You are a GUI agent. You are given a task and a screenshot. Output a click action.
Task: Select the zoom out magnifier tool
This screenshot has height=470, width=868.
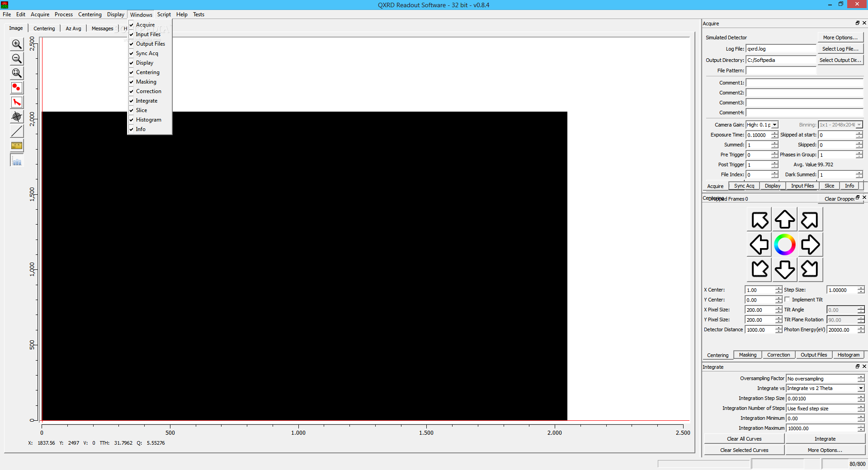click(17, 58)
